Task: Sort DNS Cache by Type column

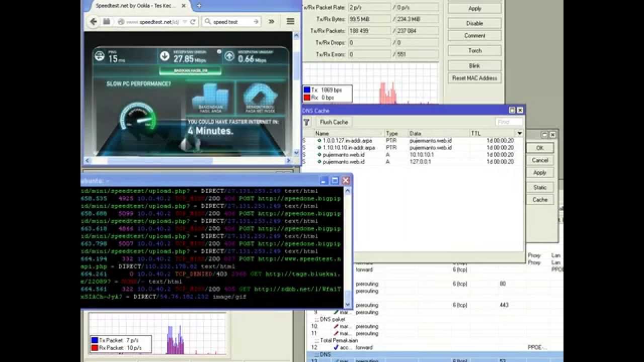Action: (396, 133)
